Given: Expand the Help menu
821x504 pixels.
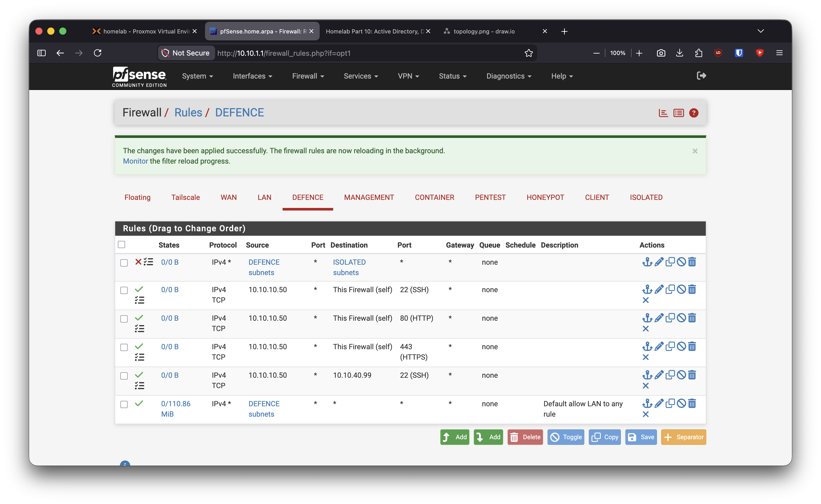Looking at the screenshot, I should 562,76.
